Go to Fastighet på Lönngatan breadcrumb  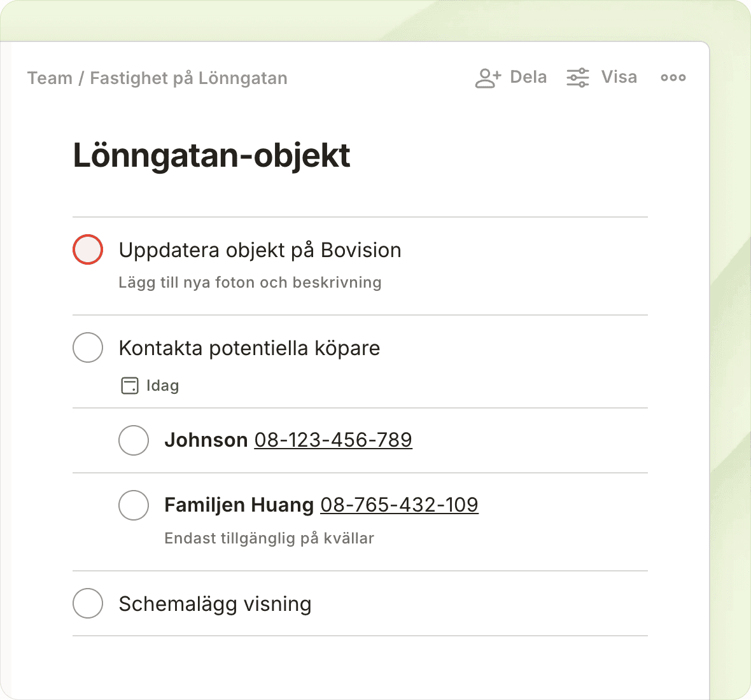click(188, 78)
